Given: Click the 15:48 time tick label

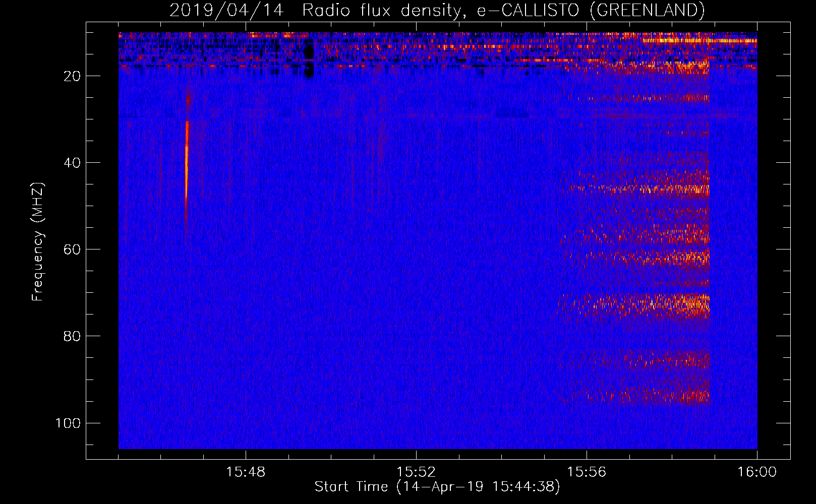Looking at the screenshot, I should pyautogui.click(x=246, y=472).
